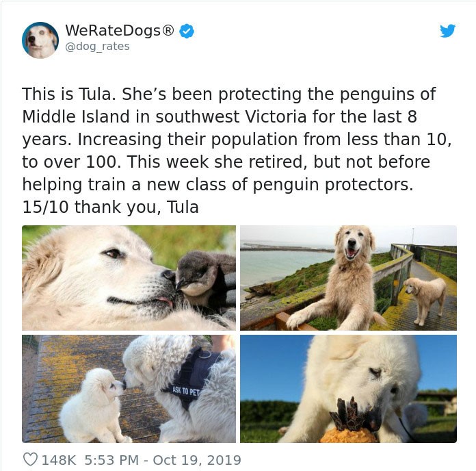Click the tweet text about Tula

coord(237,151)
